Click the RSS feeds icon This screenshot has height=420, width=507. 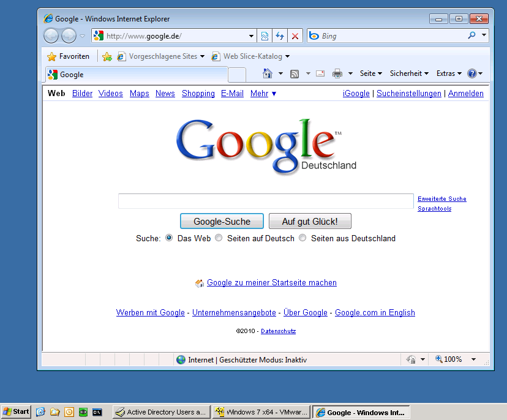295,74
